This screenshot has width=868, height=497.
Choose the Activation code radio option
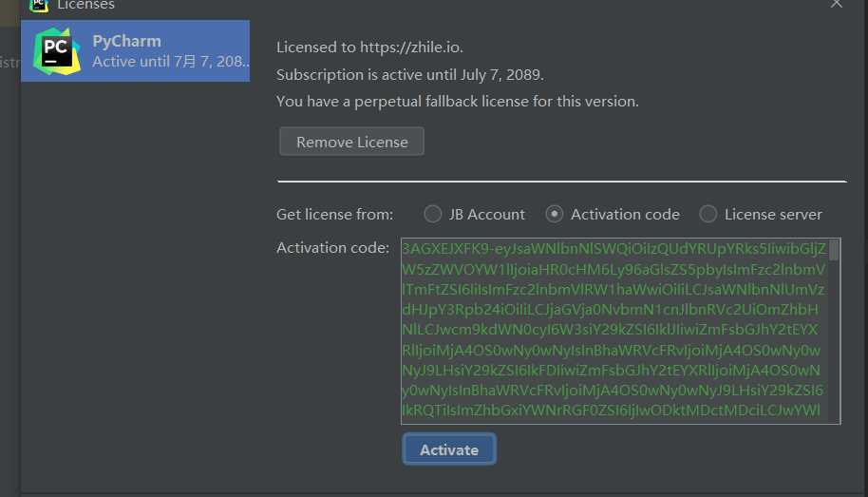[x=554, y=214]
